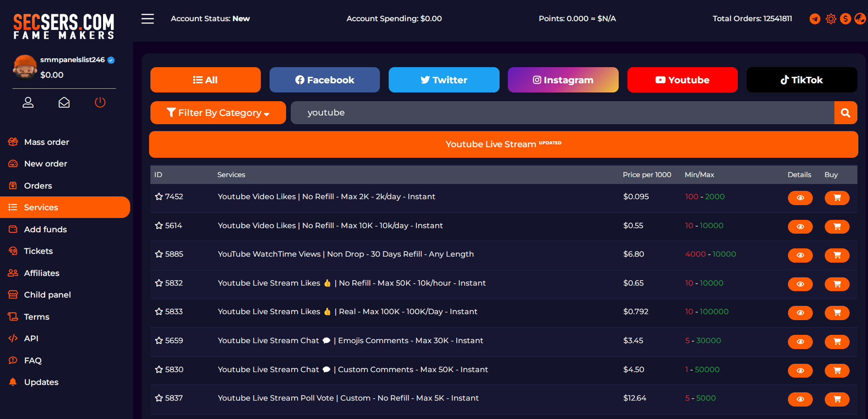The height and width of the screenshot is (419, 868).
Task: Open Add funds in the sidebar
Action: [45, 230]
